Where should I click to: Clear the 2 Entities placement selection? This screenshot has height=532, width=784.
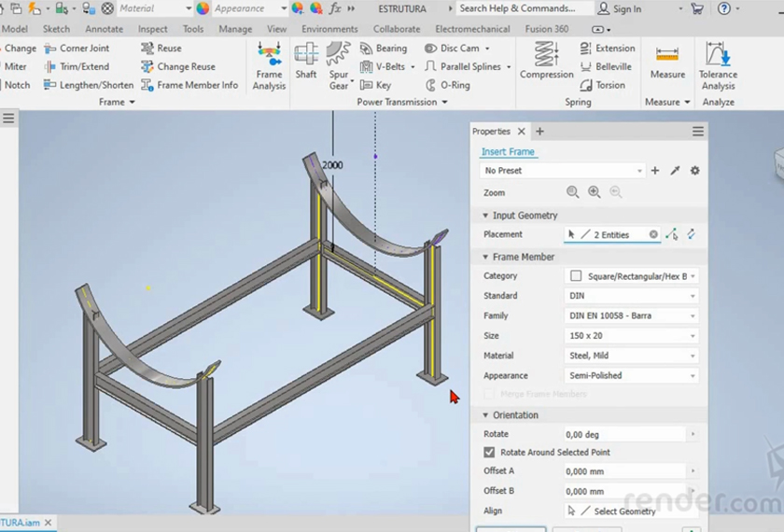(653, 235)
